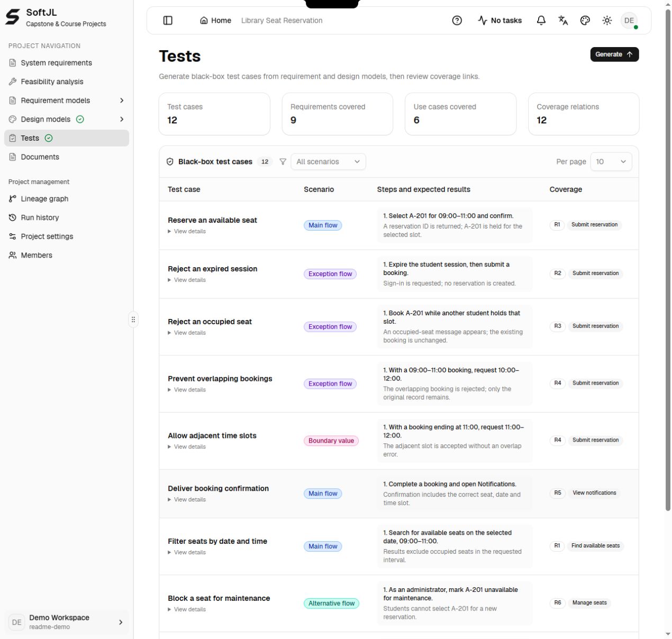Screen dimensions: 672x639
Task: Open language translate icon
Action: tap(563, 21)
